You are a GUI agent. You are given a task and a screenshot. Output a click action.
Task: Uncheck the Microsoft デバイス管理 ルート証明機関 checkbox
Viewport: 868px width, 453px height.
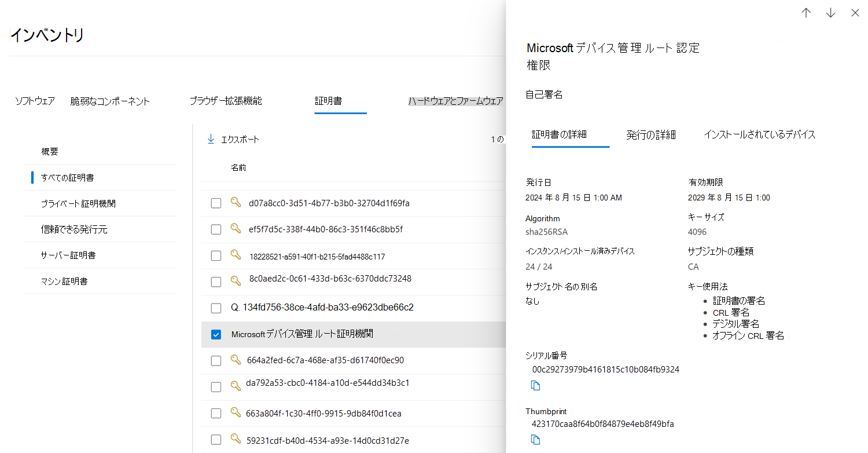[x=216, y=334]
